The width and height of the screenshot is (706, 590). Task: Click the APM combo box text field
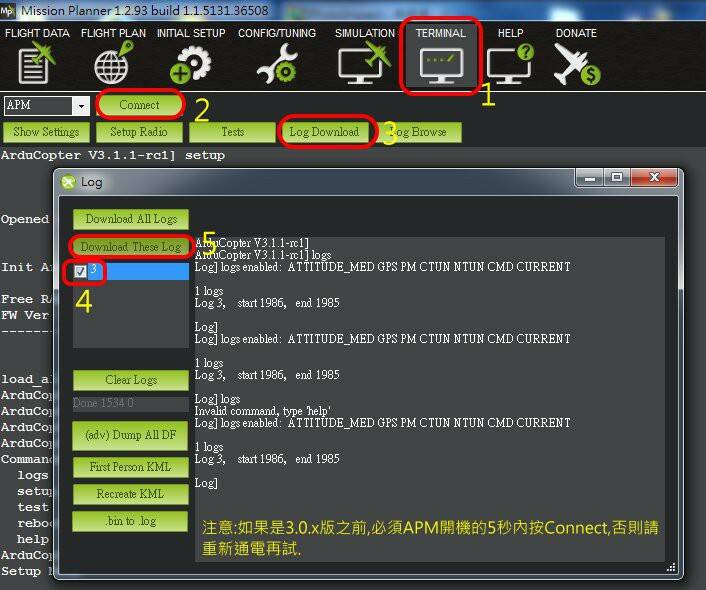click(x=38, y=106)
